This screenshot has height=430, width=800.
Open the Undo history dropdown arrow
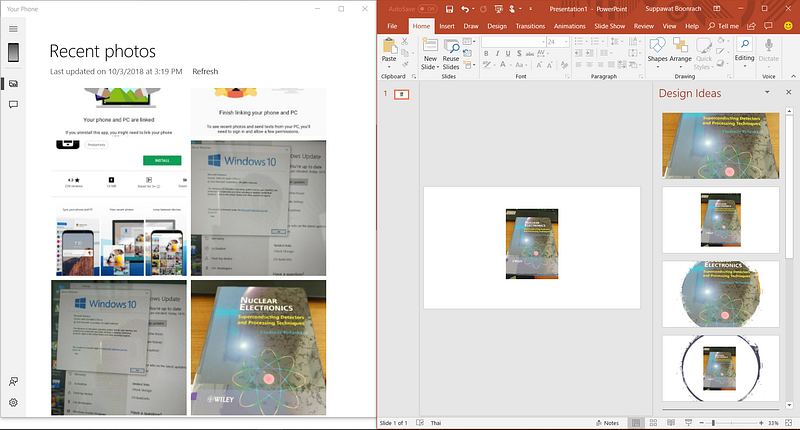point(473,9)
